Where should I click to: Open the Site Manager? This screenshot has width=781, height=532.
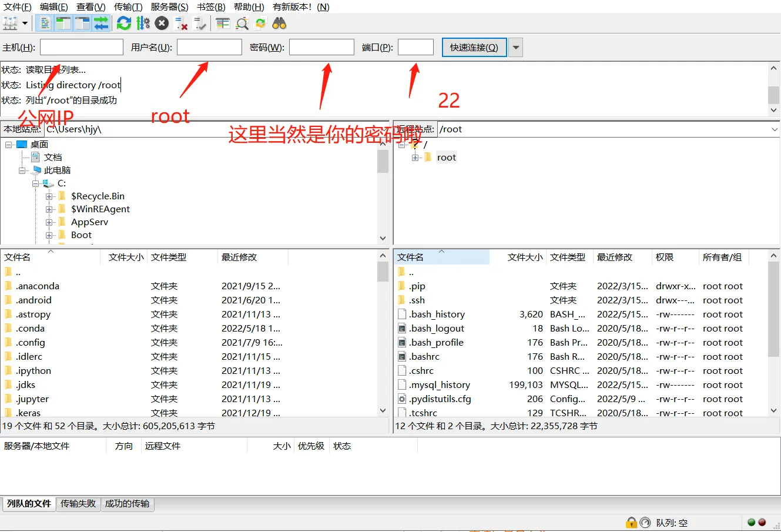11,24
